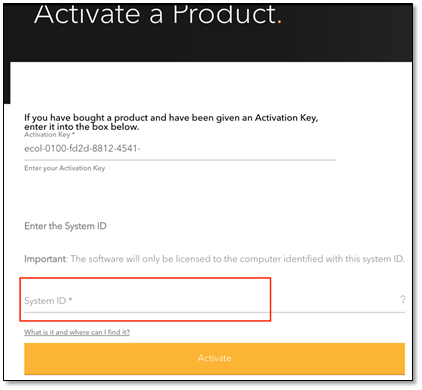The width and height of the screenshot is (422, 390).
Task: Click the 'Enter your Activation Key' hint text
Action: point(65,168)
